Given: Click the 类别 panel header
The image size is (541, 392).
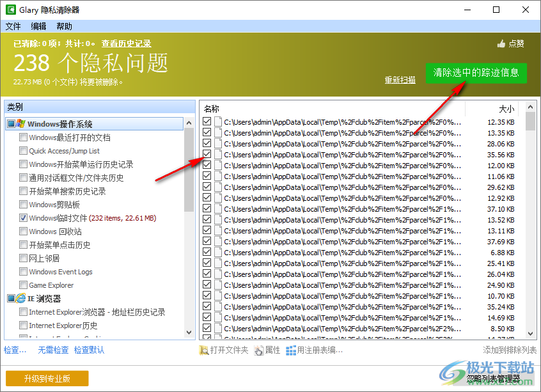Looking at the screenshot, I should [x=100, y=107].
